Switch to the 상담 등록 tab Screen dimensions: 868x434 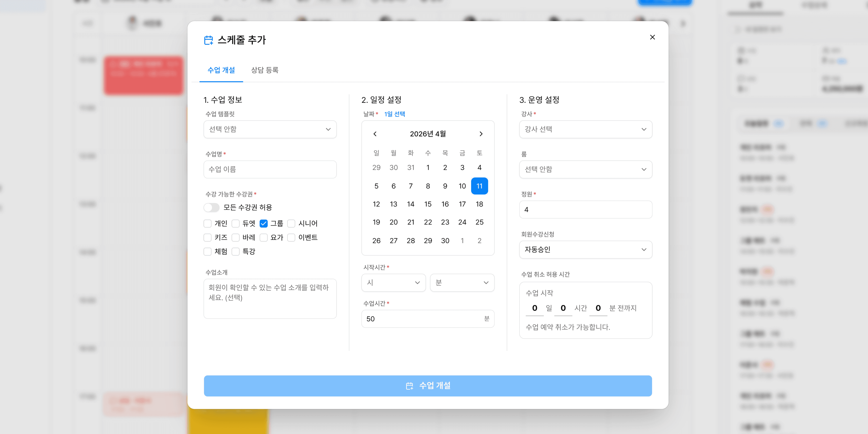265,70
